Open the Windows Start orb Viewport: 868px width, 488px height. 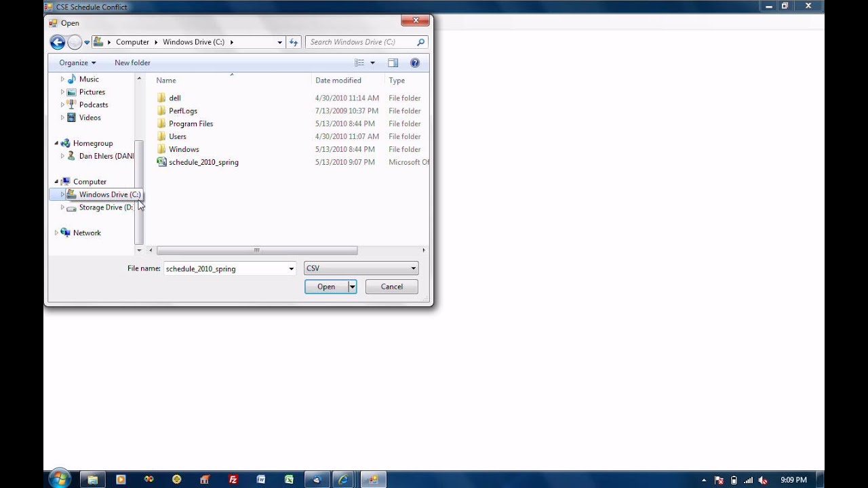60,479
